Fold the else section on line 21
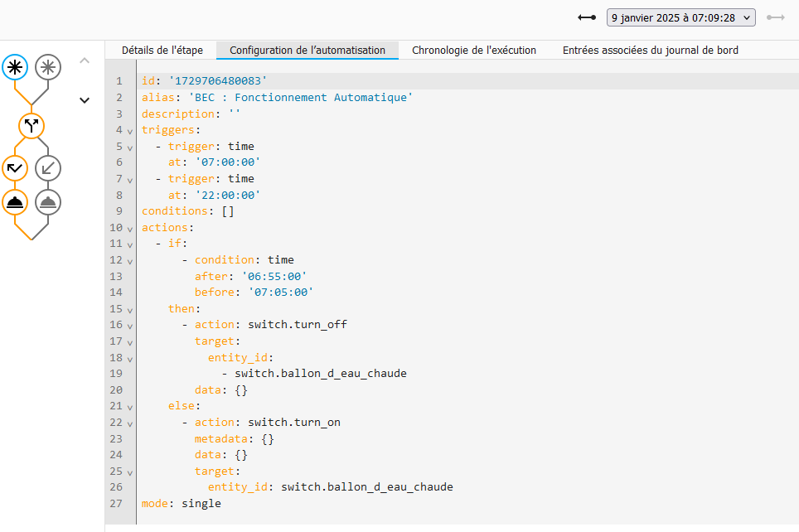 click(x=130, y=406)
